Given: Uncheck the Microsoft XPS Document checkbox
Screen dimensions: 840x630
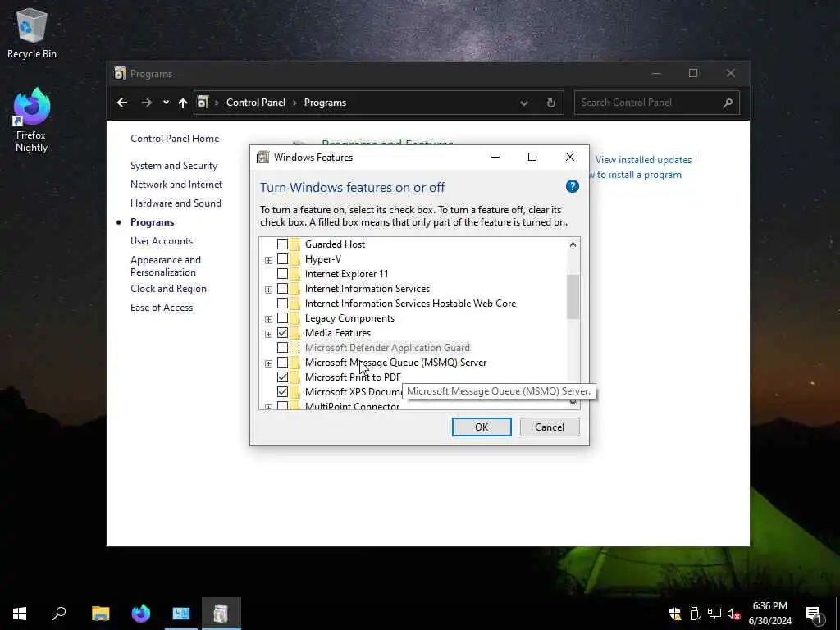Looking at the screenshot, I should (282, 391).
